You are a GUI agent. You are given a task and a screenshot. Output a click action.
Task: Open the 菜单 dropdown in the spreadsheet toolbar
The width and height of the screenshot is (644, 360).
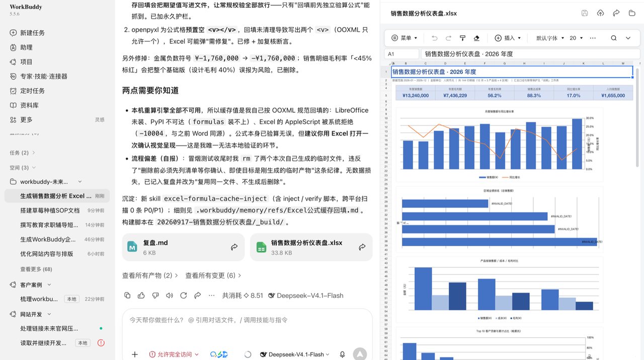[404, 38]
